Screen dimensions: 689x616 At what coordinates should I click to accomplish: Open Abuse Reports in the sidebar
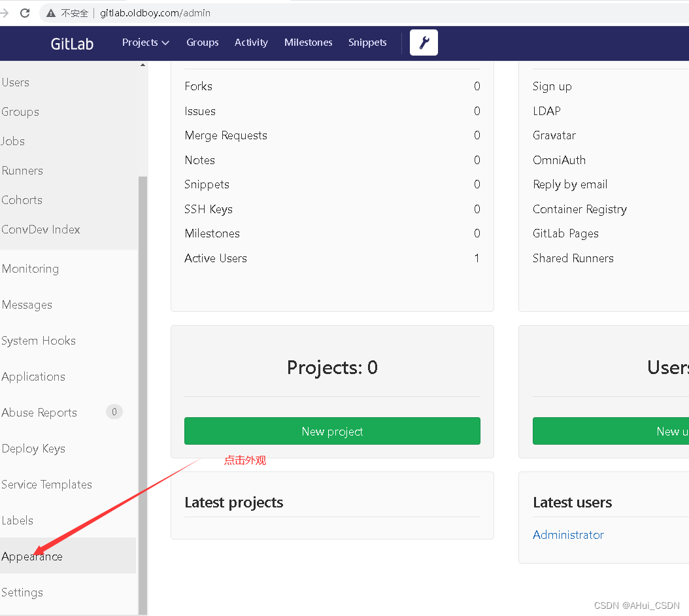click(x=39, y=413)
